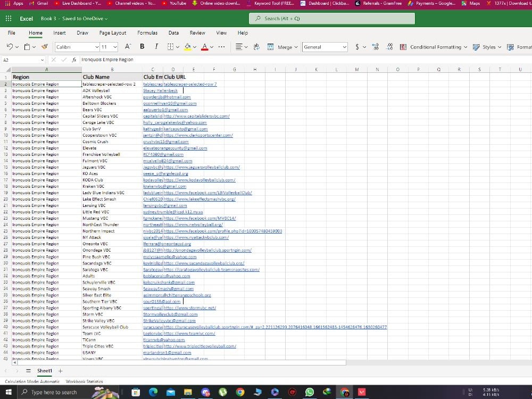
Task: Expand the Undo dropdown arrow
Action: point(16,47)
